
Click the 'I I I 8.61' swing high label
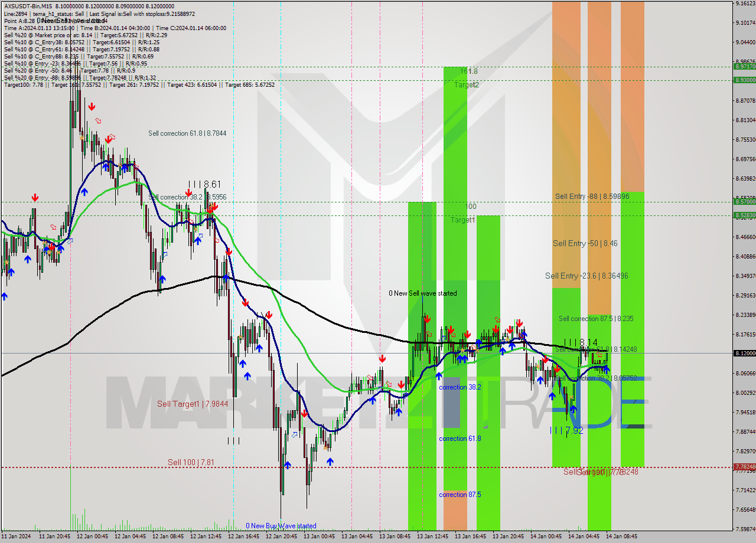coord(204,184)
